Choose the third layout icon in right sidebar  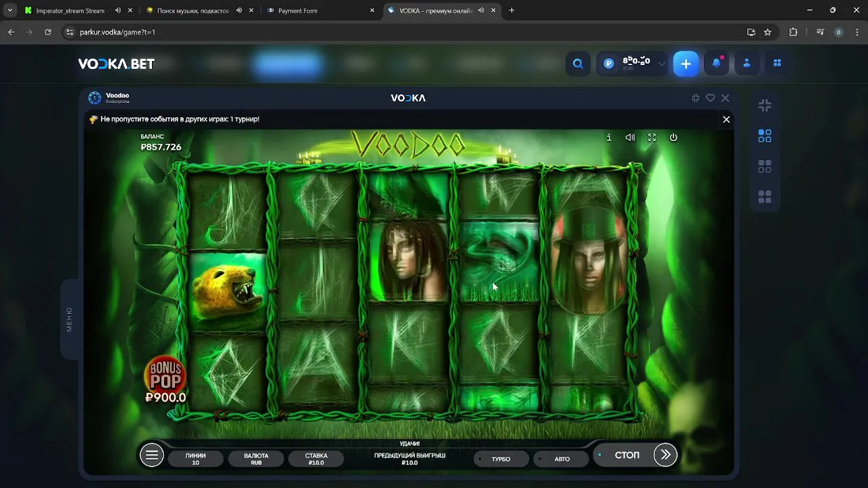[x=765, y=167]
